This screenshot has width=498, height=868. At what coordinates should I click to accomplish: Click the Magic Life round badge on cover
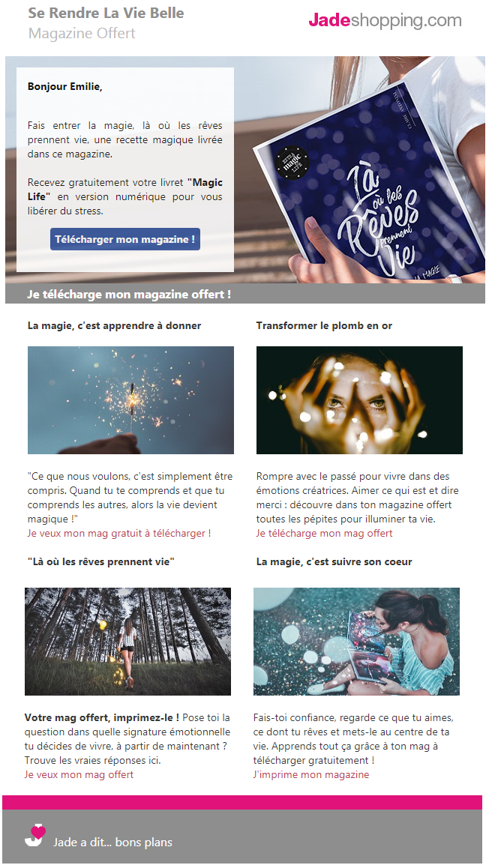click(292, 163)
